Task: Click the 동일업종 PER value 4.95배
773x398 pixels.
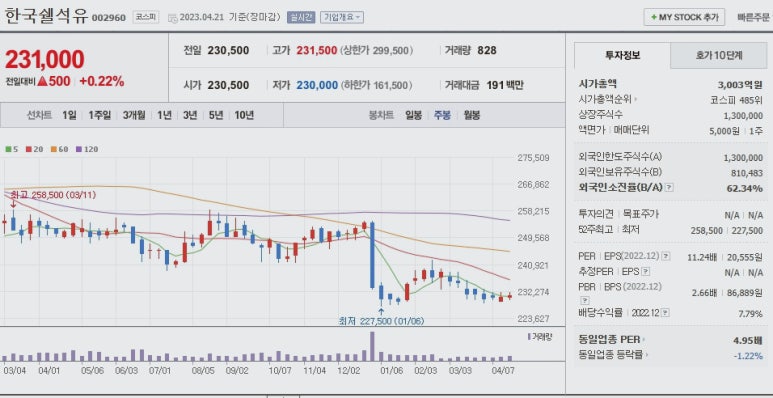Action: [748, 340]
